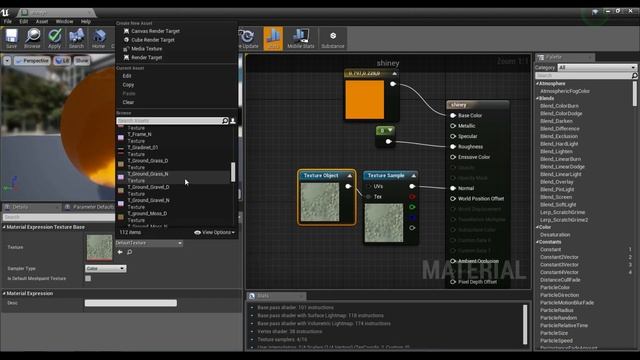
Task: Click the Unreal Engine logo icon
Action: tap(5, 12)
